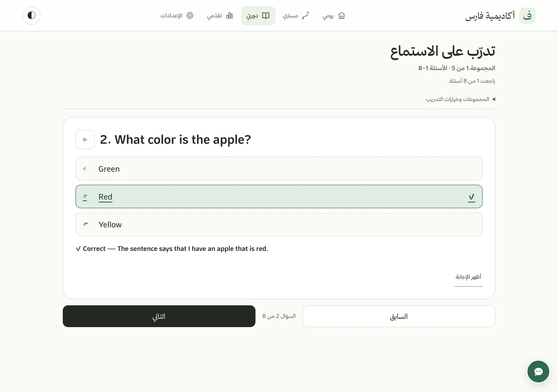Screen dimensions: 558x392
Task: Click the text راجعت 1 من 8 أسئلة
Action: pos(472,81)
